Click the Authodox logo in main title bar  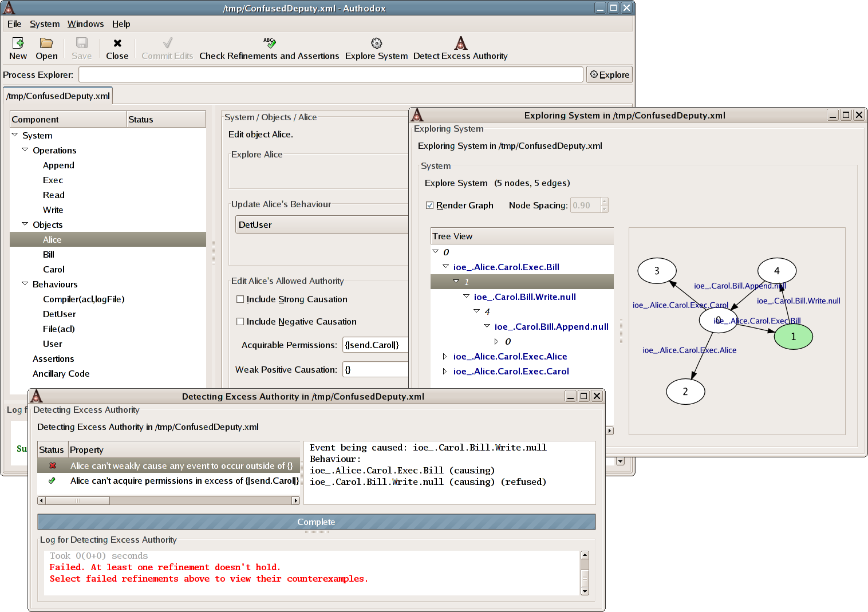tap(9, 7)
